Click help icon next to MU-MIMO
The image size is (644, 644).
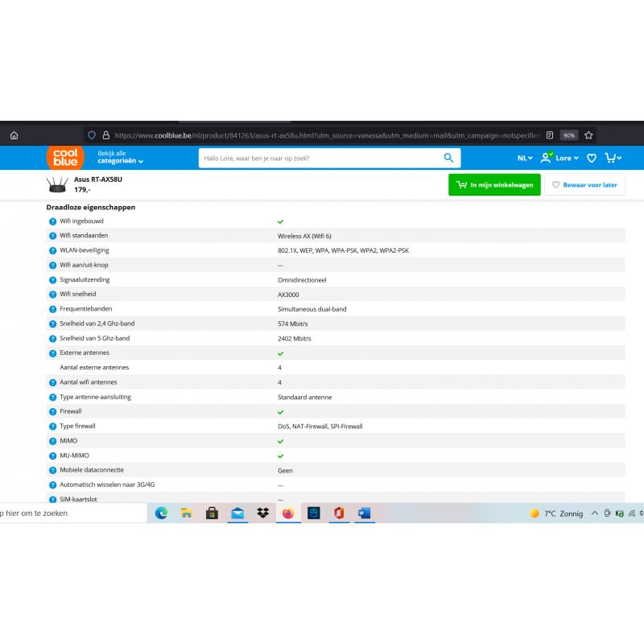(x=52, y=456)
